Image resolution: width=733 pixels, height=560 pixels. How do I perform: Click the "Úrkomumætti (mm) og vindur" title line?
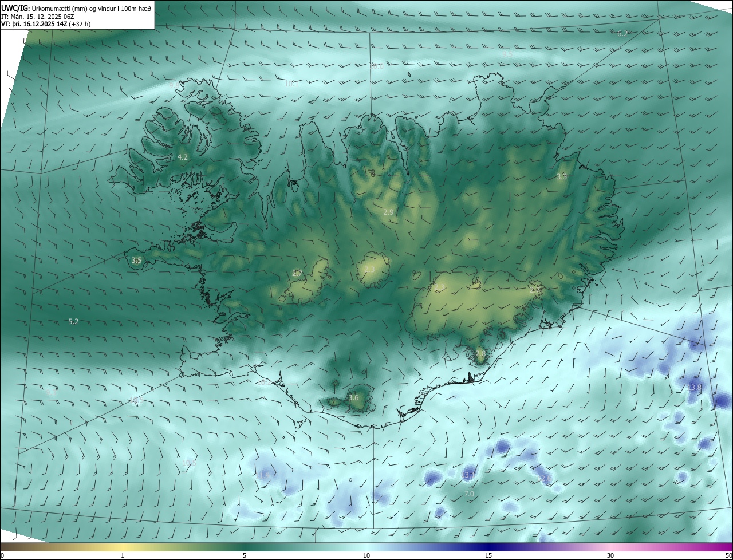(77, 9)
